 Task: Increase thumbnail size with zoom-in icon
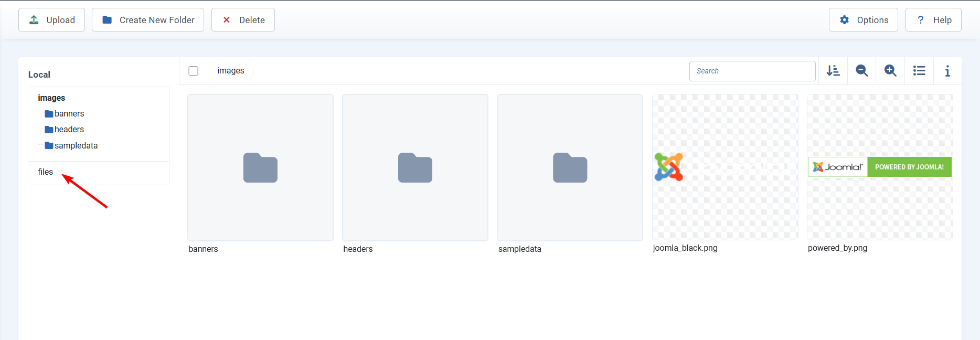pyautogui.click(x=890, y=71)
